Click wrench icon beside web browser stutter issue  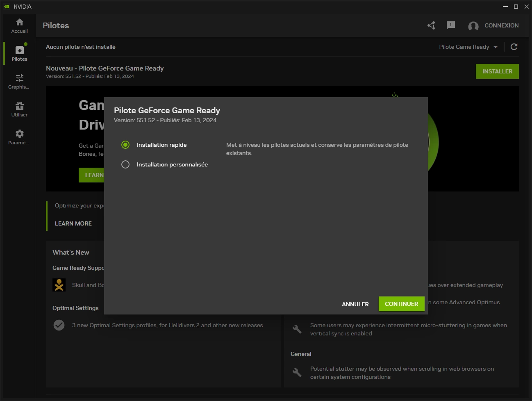(x=297, y=372)
